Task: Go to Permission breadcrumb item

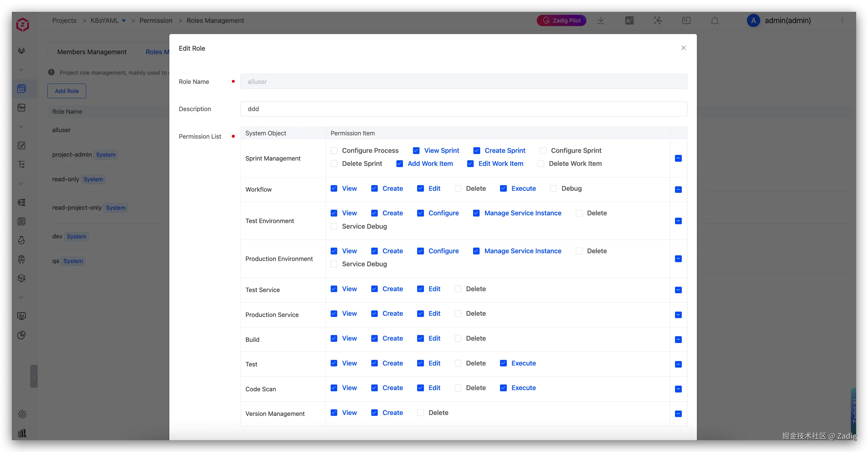Action: (156, 20)
